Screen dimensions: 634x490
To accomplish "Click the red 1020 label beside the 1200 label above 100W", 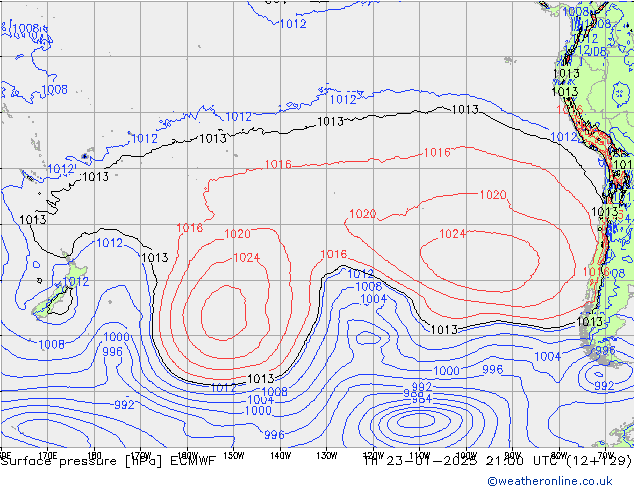I will (493, 195).
